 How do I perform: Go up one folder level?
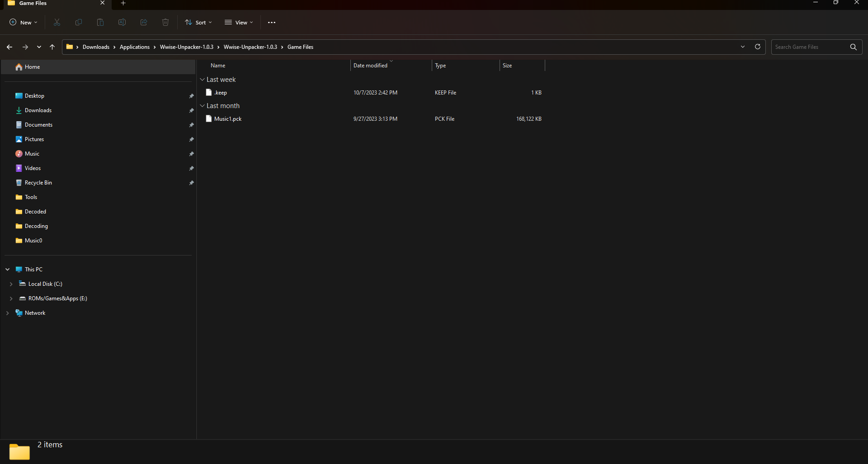52,47
